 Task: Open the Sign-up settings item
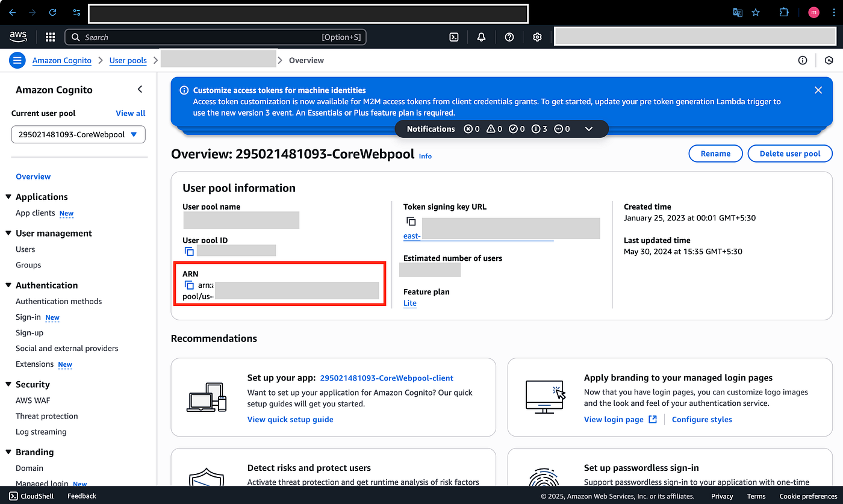(30, 332)
